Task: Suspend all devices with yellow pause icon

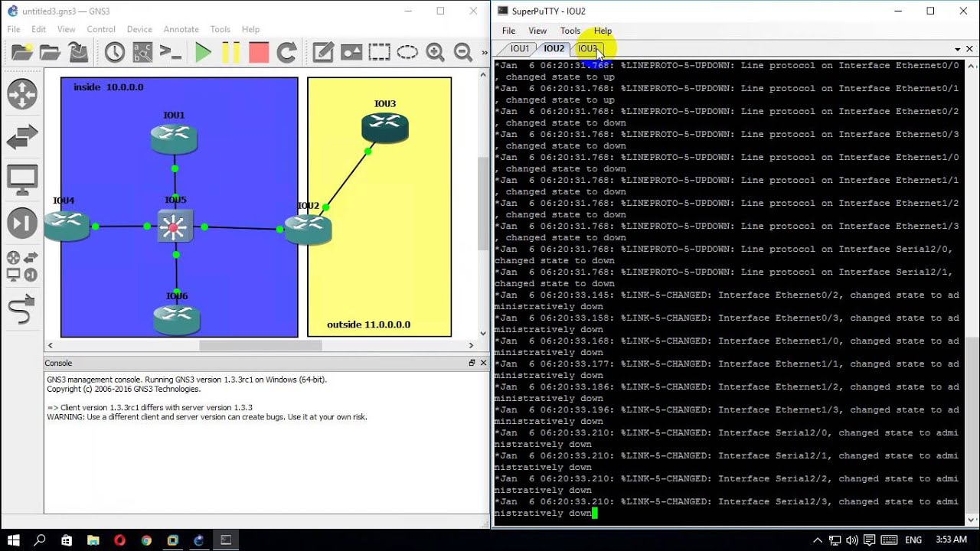Action: pos(230,52)
